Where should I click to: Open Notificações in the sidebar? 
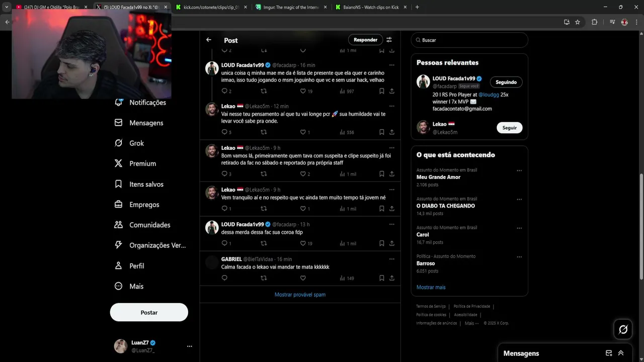140,103
